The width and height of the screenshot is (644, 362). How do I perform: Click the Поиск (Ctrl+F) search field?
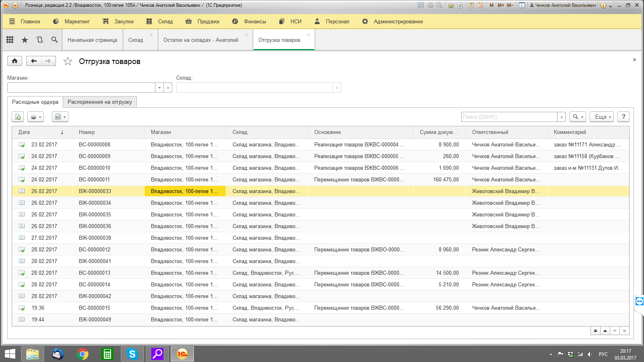point(509,117)
